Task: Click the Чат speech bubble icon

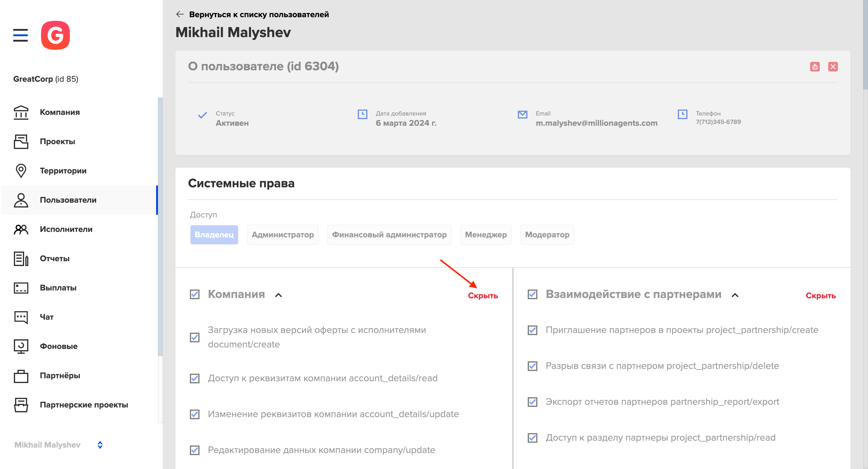Action: pyautogui.click(x=21, y=317)
